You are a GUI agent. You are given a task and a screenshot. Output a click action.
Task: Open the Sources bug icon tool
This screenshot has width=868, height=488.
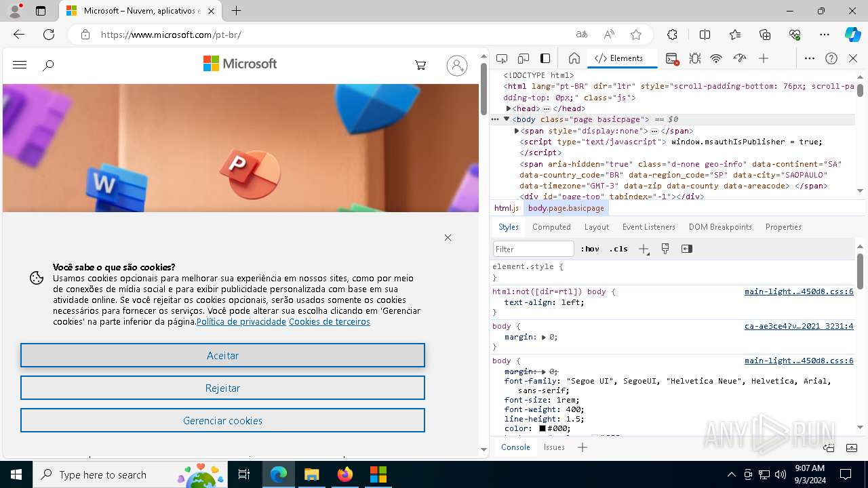pos(694,58)
